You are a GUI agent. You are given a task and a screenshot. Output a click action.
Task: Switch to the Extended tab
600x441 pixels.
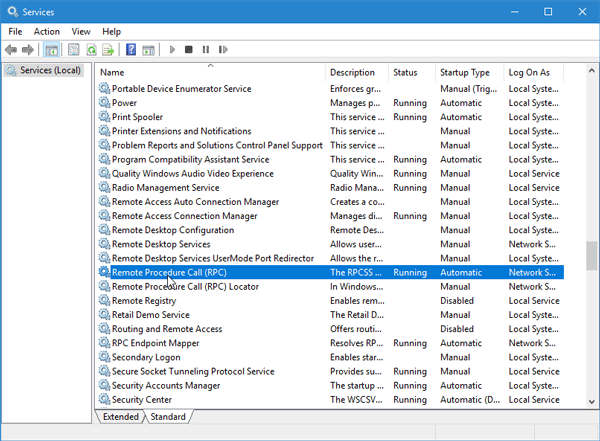click(x=121, y=416)
